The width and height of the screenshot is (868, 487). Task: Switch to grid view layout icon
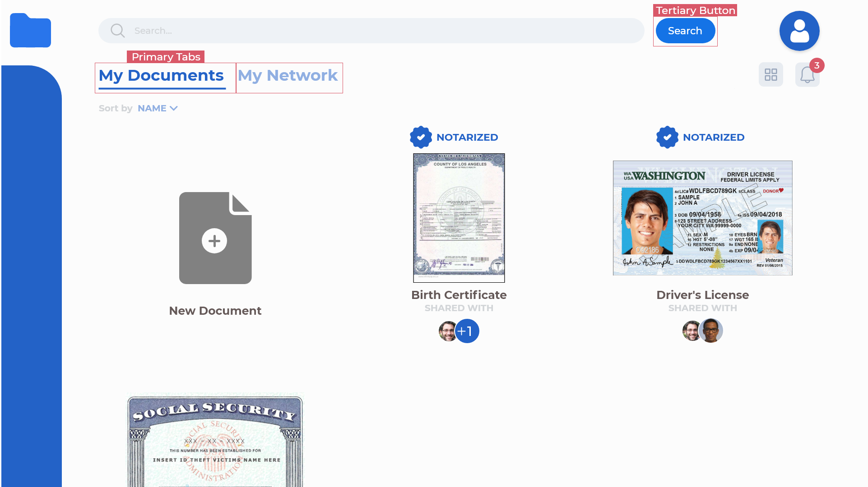[771, 74]
